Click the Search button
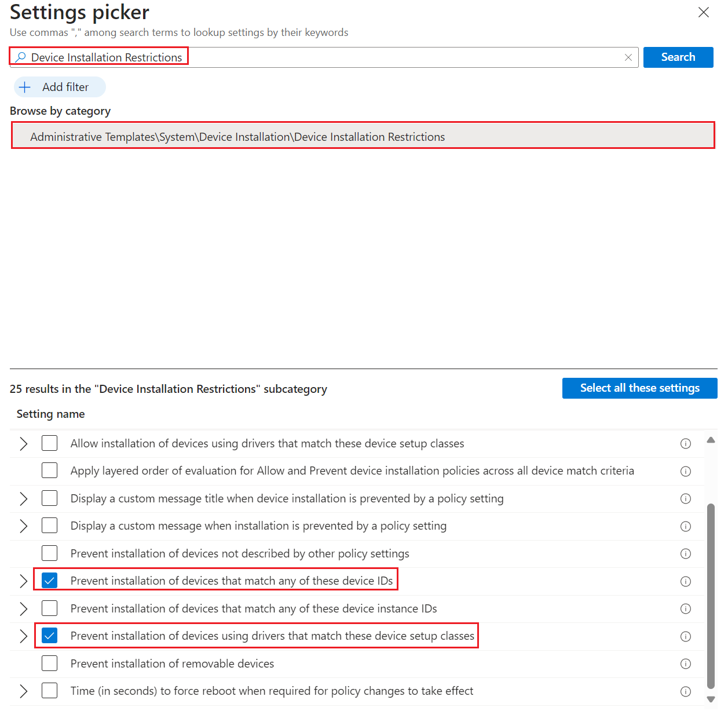Image resolution: width=728 pixels, height=722 pixels. 678,57
